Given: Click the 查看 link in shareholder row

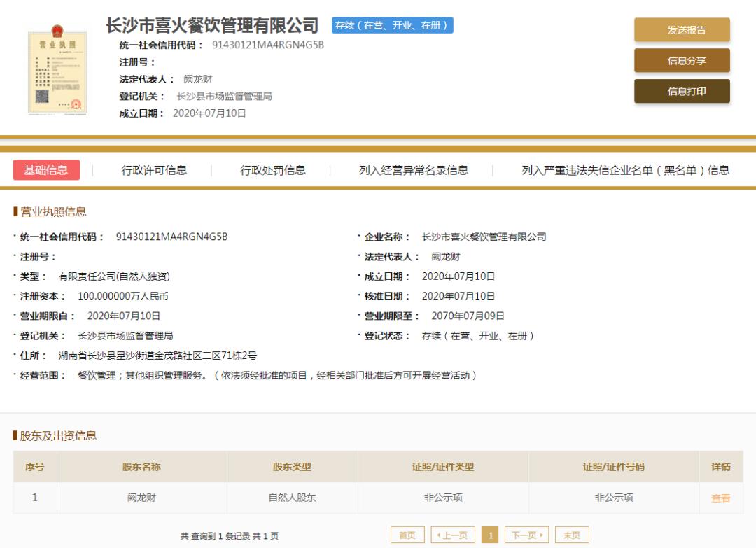Looking at the screenshot, I should [x=720, y=498].
